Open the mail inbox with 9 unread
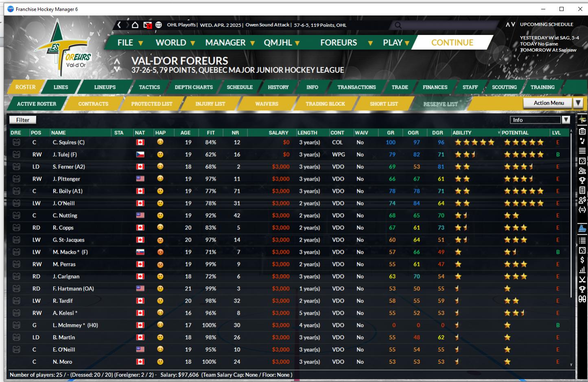 click(147, 25)
